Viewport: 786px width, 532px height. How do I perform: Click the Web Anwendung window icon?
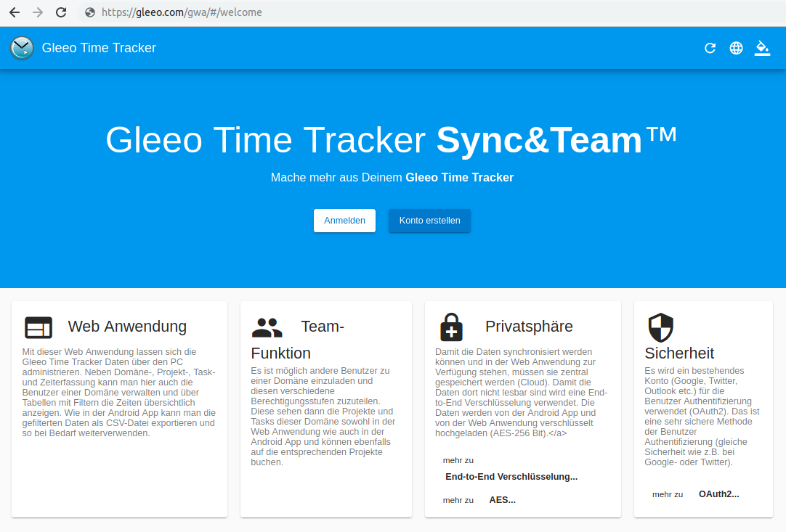coord(39,327)
